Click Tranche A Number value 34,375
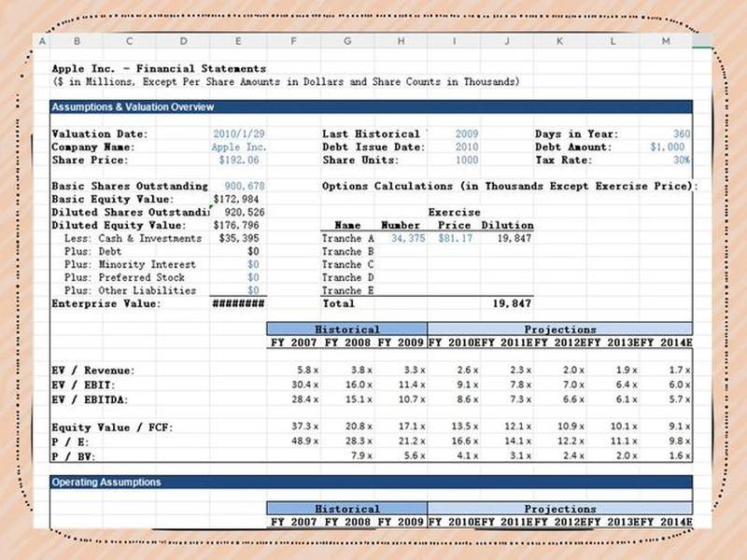Screen dimensions: 747x560 point(408,239)
